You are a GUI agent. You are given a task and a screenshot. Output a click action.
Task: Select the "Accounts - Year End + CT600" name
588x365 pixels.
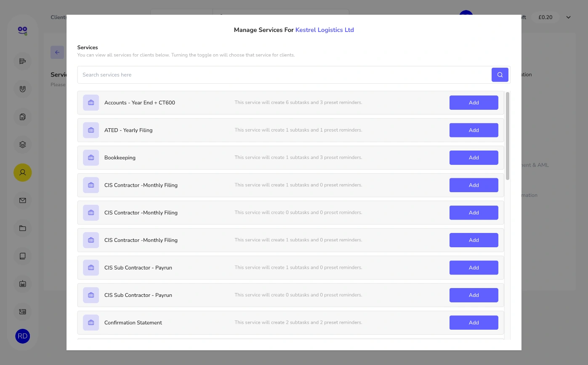tap(140, 103)
